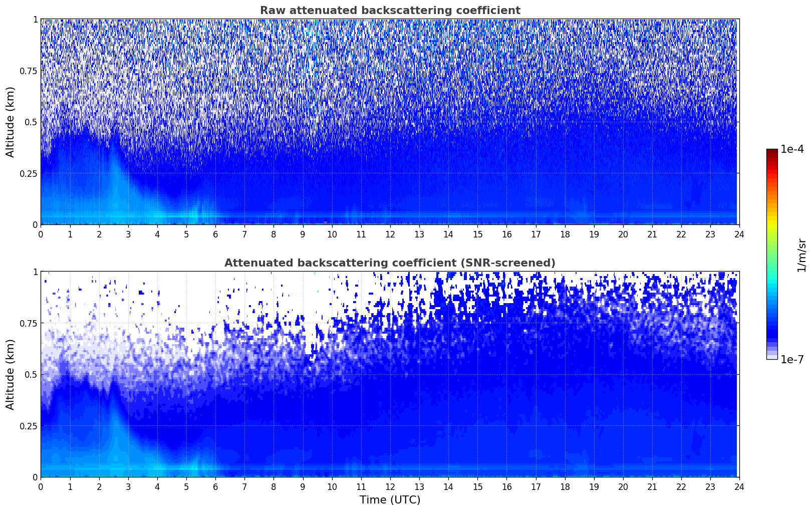The width and height of the screenshot is (812, 511).
Task: Click hour tick "20" under the lower plot
Action: [623, 486]
